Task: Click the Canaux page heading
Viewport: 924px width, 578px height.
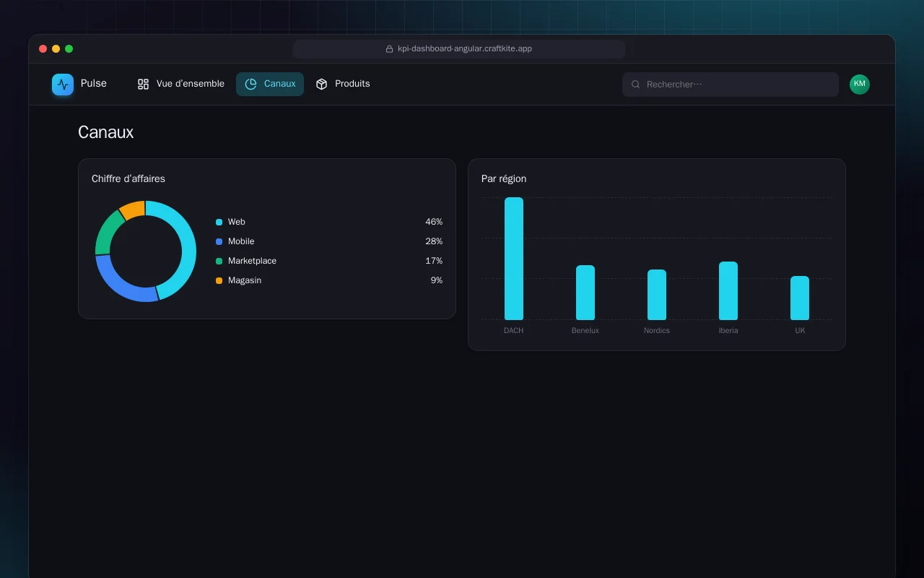Action: point(106,132)
